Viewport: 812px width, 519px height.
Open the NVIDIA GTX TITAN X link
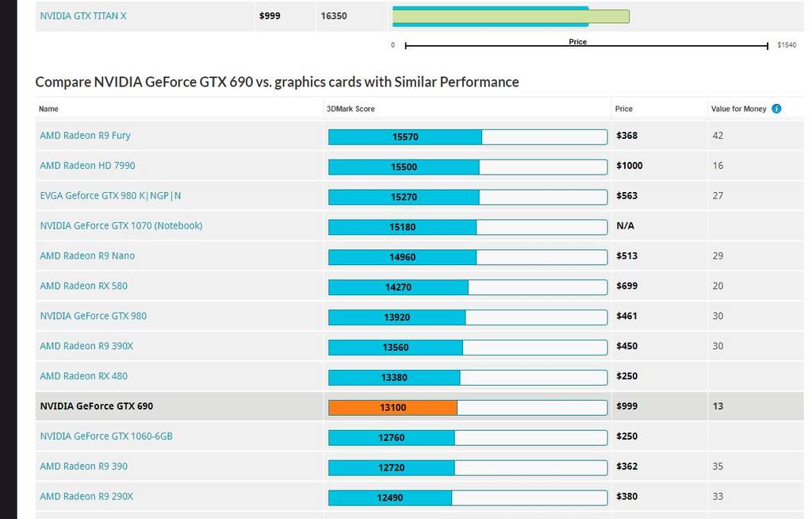coord(83,16)
